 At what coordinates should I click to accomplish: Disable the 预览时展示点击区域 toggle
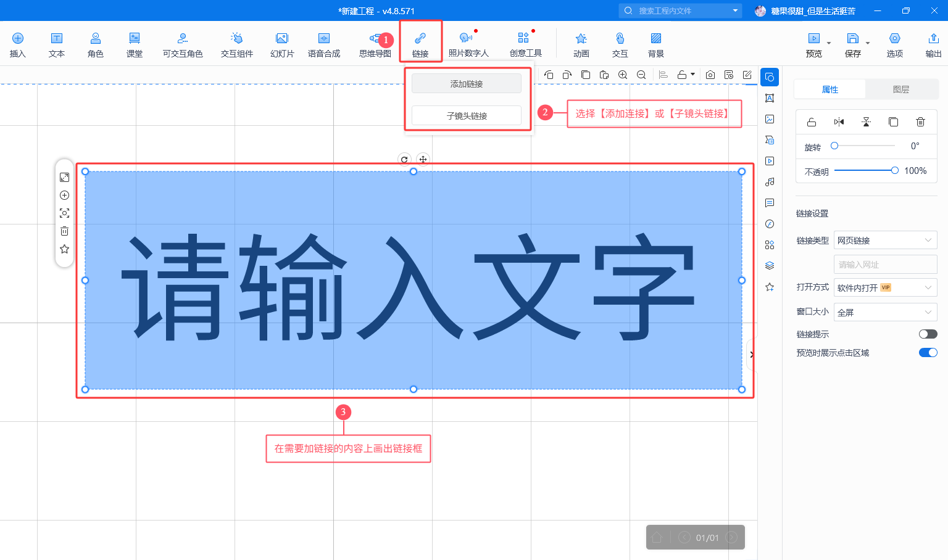[928, 353]
